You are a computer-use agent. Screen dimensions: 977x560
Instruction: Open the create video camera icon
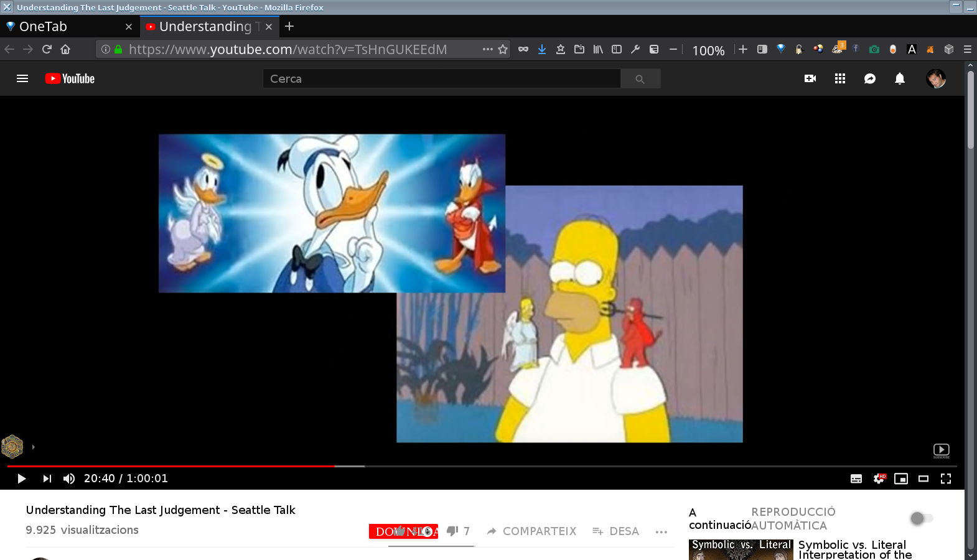(810, 78)
